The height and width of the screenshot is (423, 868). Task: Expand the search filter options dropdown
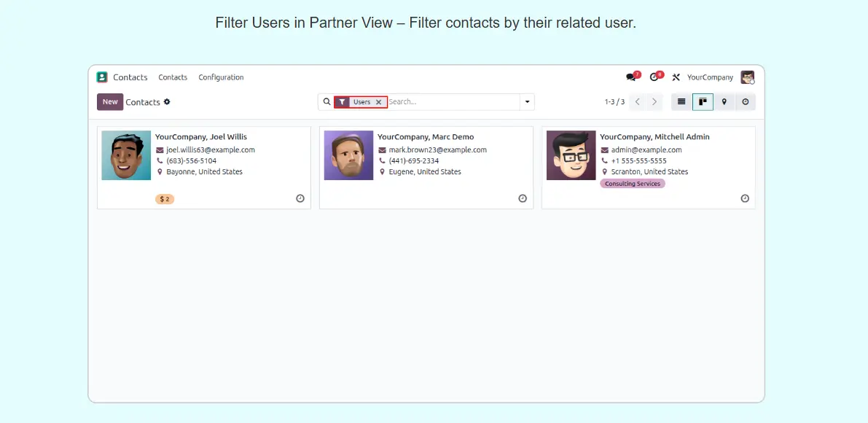[x=527, y=102]
